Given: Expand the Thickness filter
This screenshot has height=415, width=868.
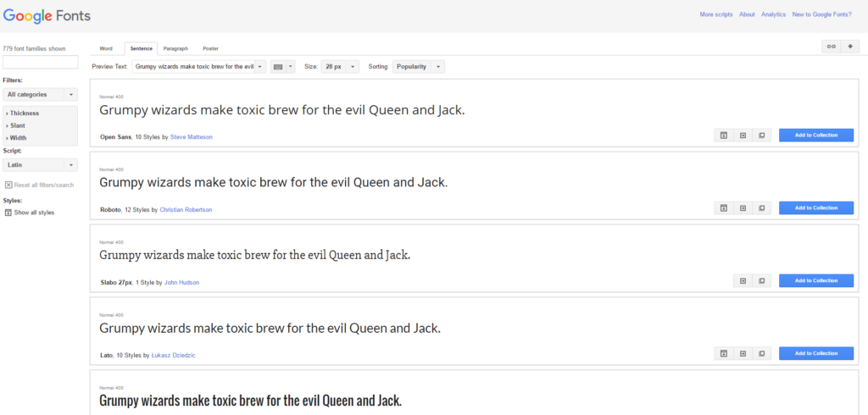Looking at the screenshot, I should 25,113.
